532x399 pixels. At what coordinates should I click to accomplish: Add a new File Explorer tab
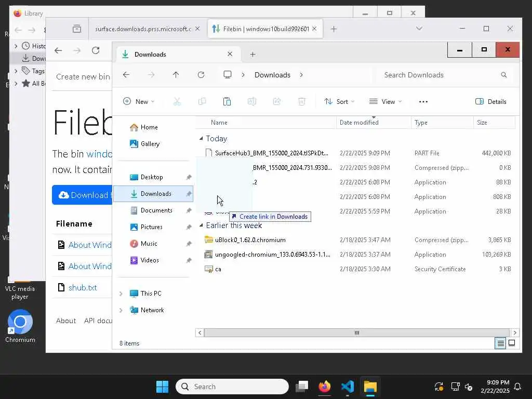252,54
